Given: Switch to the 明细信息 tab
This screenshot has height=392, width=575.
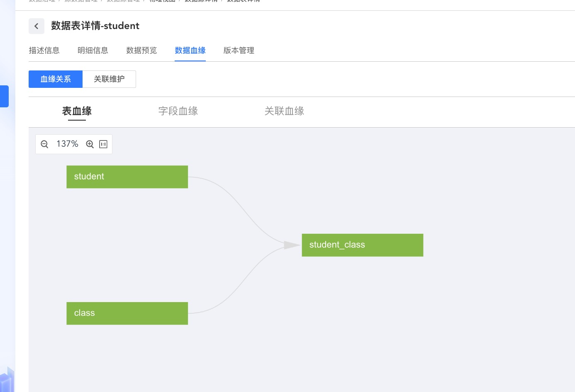Looking at the screenshot, I should pos(93,51).
